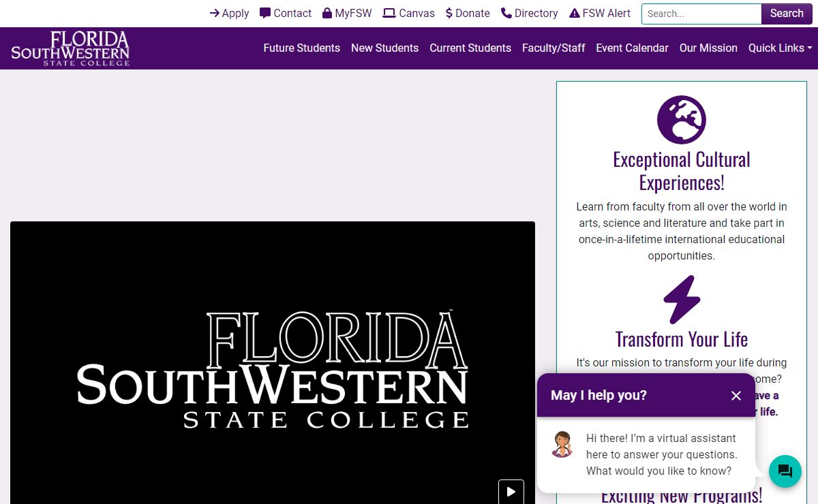Click the MyFSW link text
Image resolution: width=818 pixels, height=504 pixels.
point(353,13)
